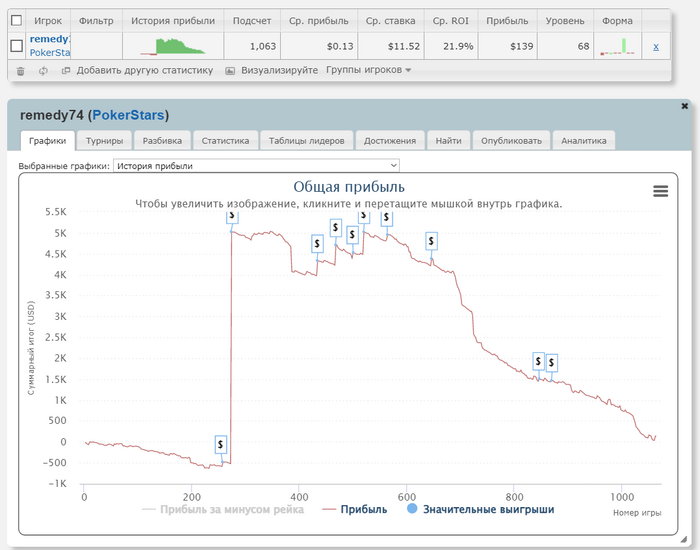Sort by Ср. ставка column header
This screenshot has height=550, width=700.
point(391,21)
